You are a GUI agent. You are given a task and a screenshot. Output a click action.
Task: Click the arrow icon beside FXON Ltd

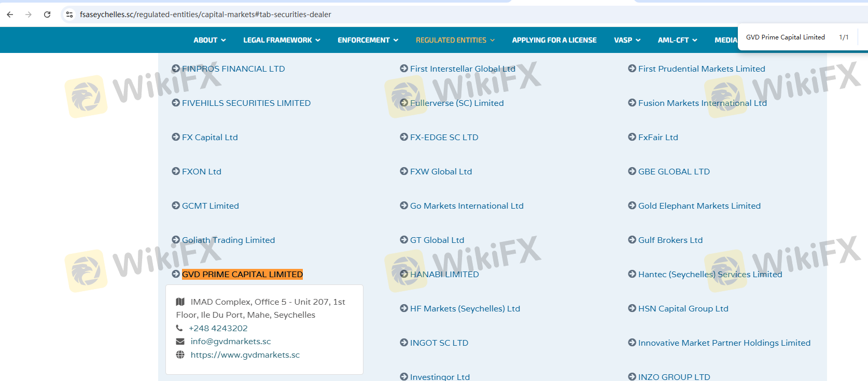pos(176,171)
